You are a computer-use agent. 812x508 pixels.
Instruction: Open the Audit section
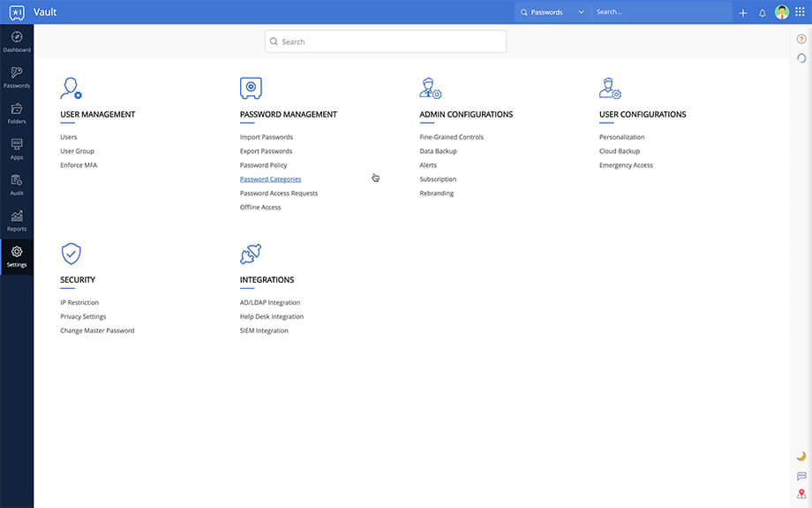[16, 184]
